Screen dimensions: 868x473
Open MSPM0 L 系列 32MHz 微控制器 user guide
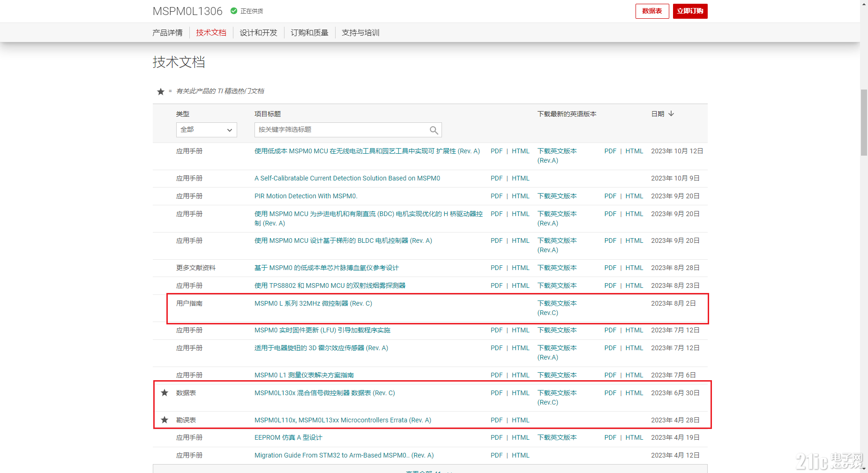tap(313, 303)
